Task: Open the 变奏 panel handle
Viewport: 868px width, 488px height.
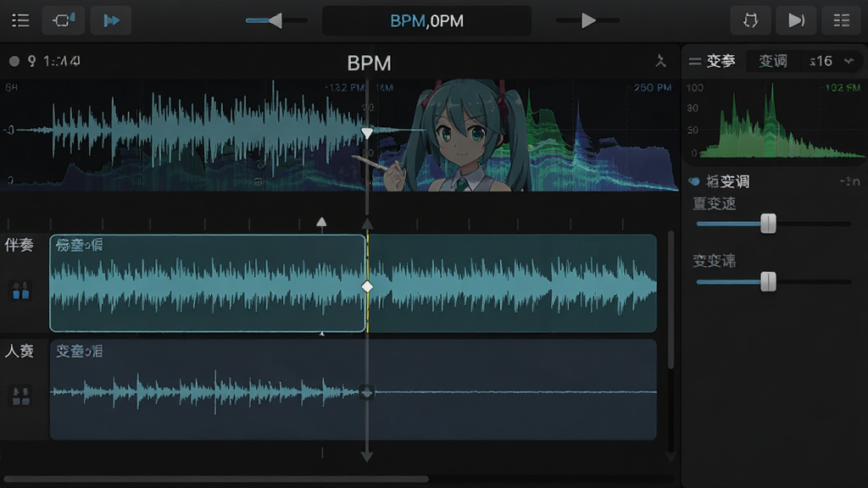Action: (x=695, y=61)
